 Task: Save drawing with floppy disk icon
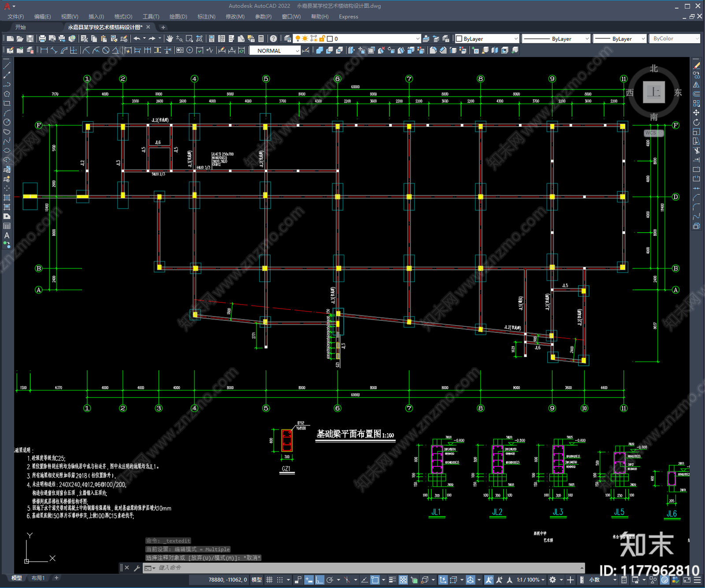coord(30,39)
